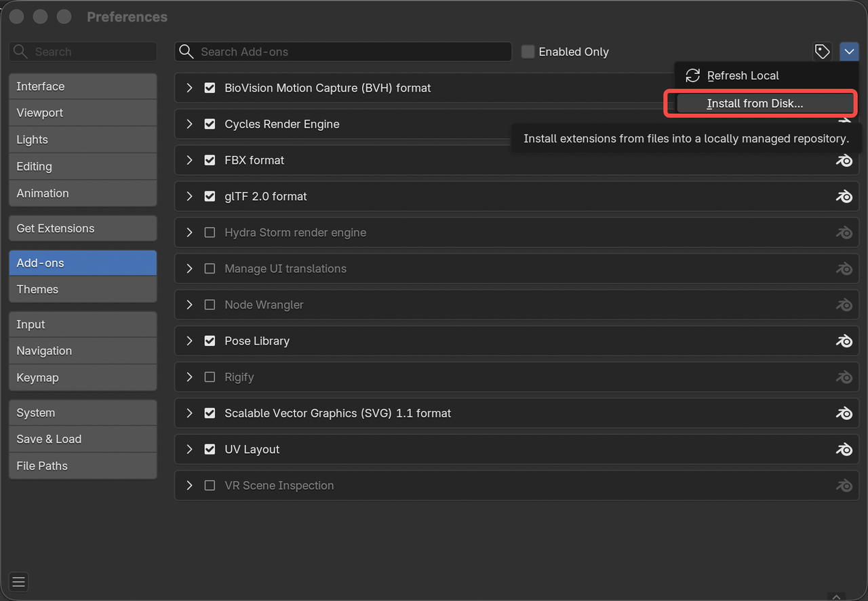868x601 pixels.
Task: Enable Manage UI translations add-on
Action: 210,269
